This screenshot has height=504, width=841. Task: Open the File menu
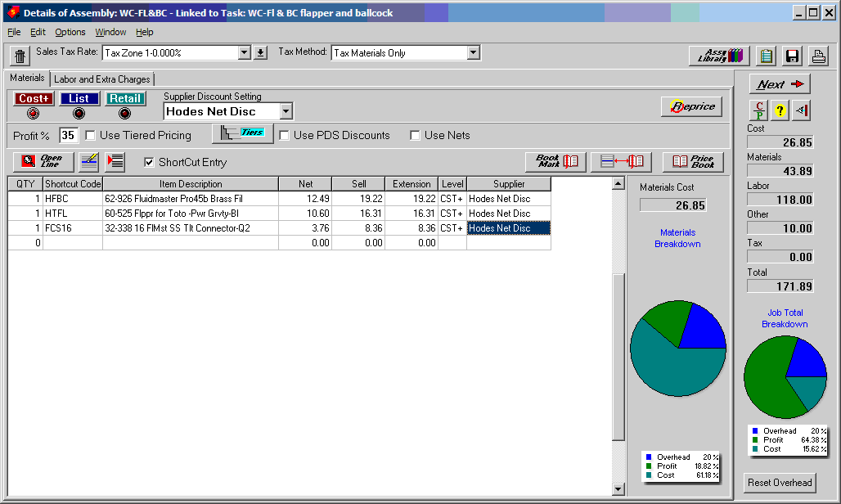click(x=14, y=32)
